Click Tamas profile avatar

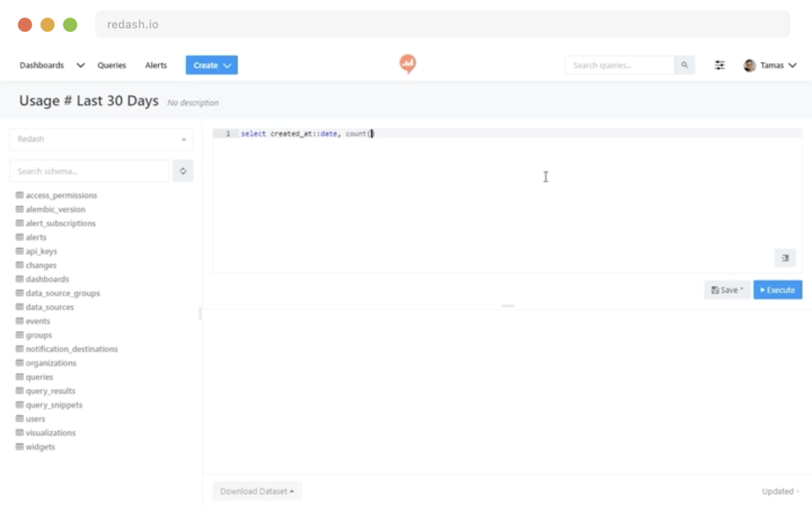(749, 65)
